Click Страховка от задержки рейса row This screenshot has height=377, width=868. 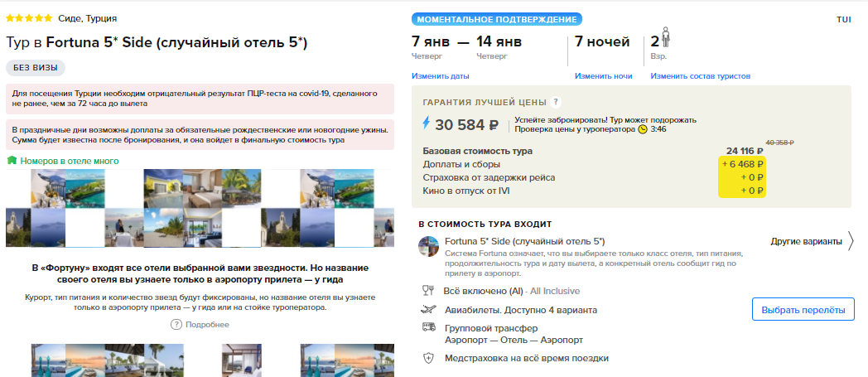click(489, 177)
